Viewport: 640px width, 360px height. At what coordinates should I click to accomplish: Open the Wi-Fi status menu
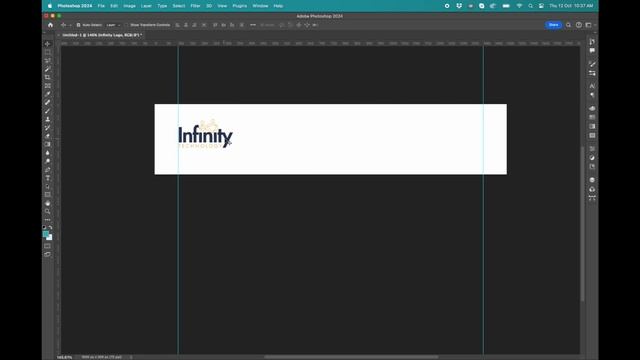[x=519, y=6]
